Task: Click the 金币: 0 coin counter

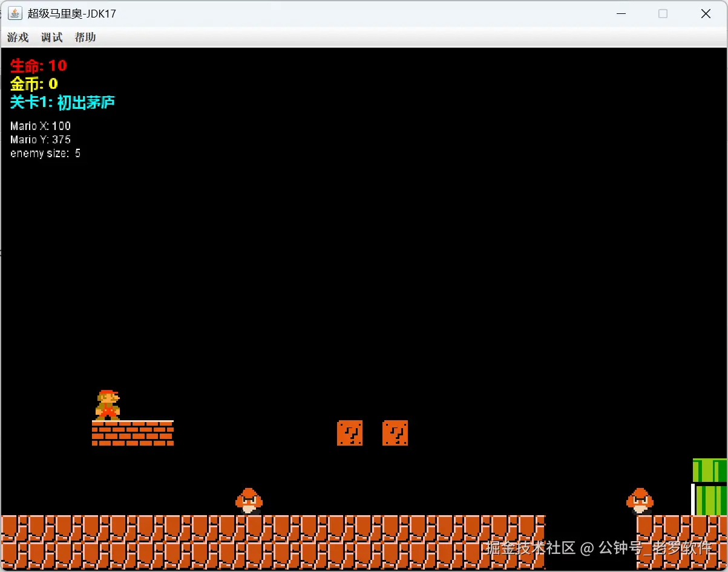Action: coord(34,83)
